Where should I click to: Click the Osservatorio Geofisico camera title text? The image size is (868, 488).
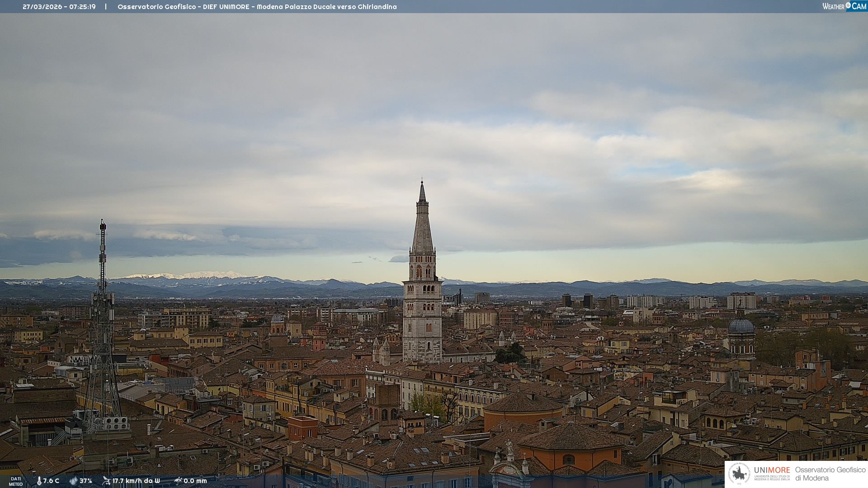pyautogui.click(x=257, y=7)
